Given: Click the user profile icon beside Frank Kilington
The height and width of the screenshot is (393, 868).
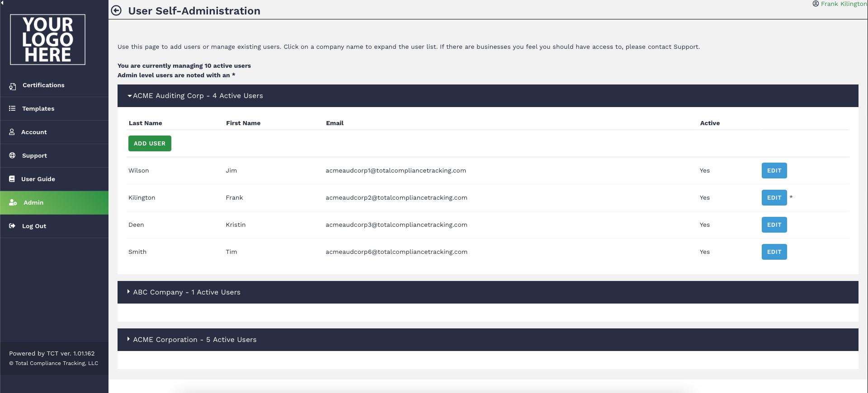Looking at the screenshot, I should (x=816, y=4).
